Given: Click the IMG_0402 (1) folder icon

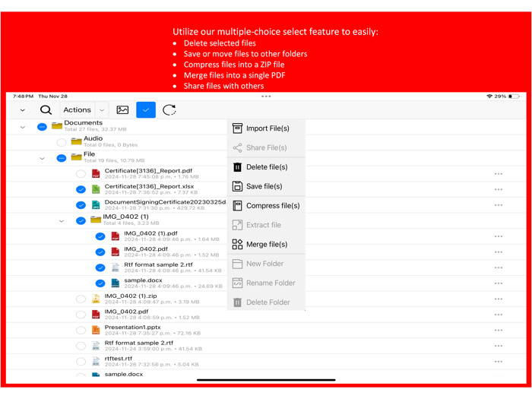Looking at the screenshot, I should pyautogui.click(x=96, y=220).
